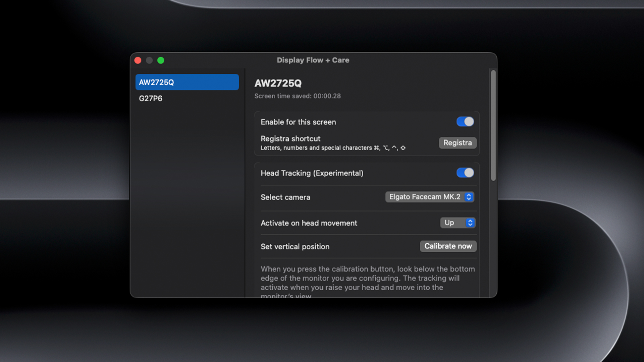
Task: Click the green zoom window button
Action: click(x=161, y=60)
